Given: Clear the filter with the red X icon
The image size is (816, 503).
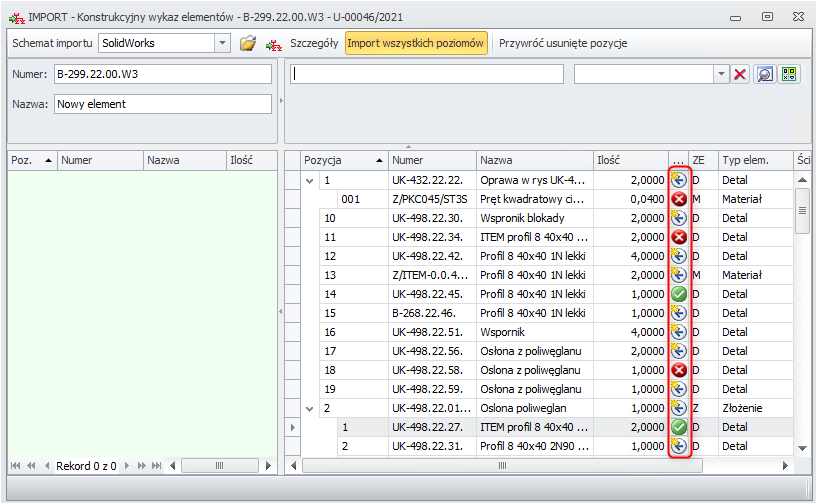Looking at the screenshot, I should pyautogui.click(x=740, y=75).
